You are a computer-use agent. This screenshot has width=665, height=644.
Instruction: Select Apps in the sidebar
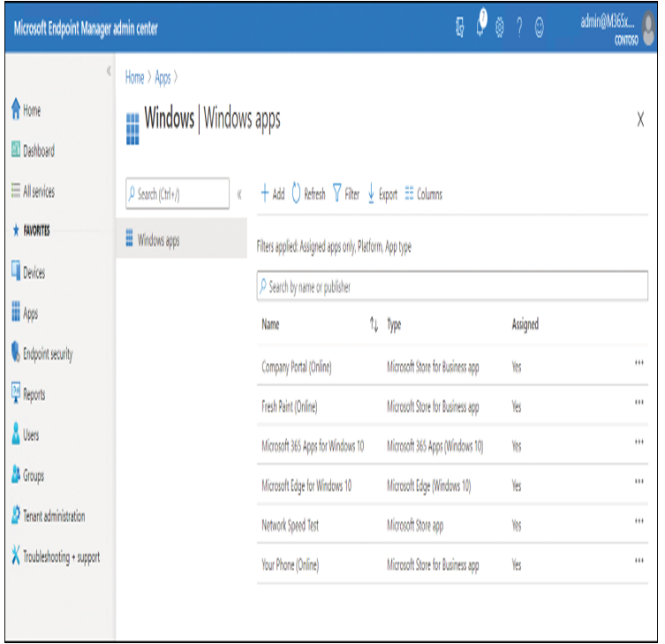click(x=25, y=313)
